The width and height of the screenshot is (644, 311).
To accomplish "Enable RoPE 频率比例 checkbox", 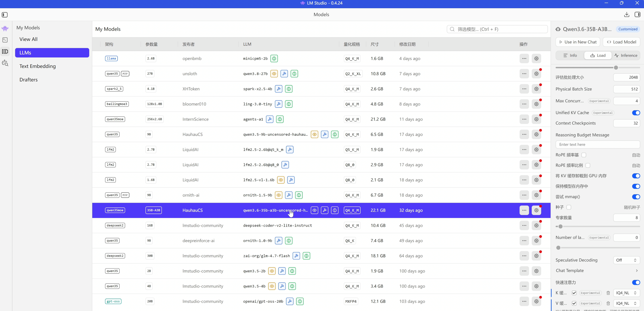I will coord(588,165).
